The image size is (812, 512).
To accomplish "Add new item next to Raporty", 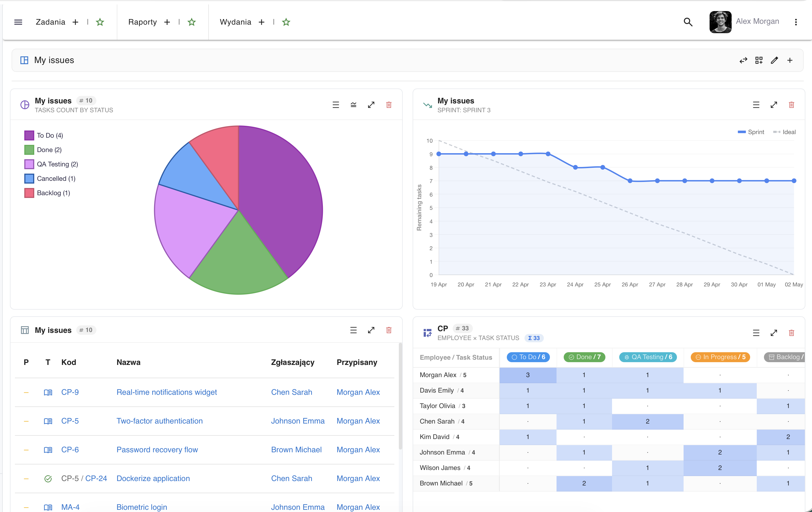I will coord(167,22).
